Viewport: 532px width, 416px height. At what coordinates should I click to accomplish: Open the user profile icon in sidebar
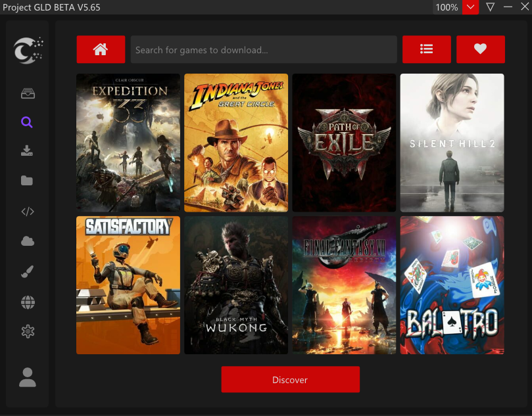click(x=28, y=377)
